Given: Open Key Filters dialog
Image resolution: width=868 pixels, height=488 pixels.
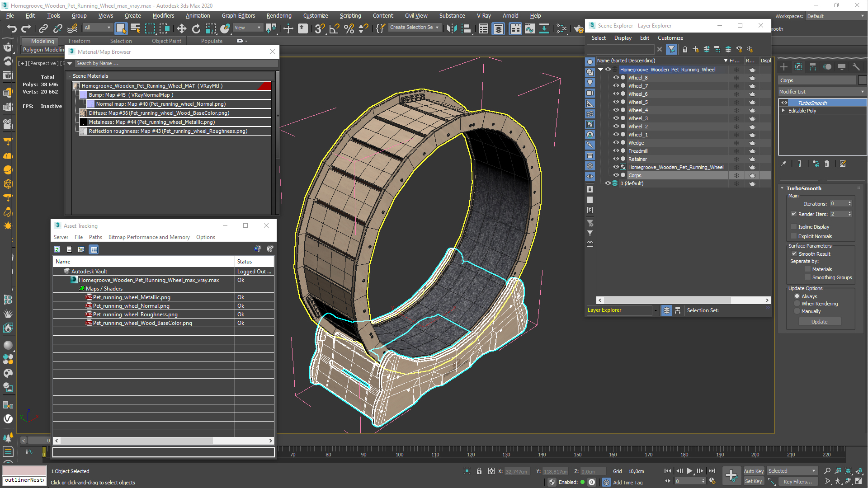Looking at the screenshot, I should point(797,482).
